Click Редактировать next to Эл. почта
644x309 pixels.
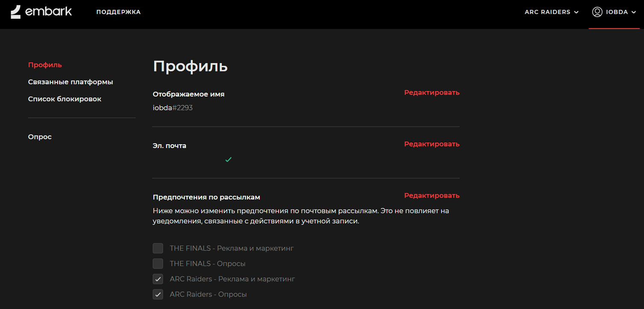[x=432, y=144]
